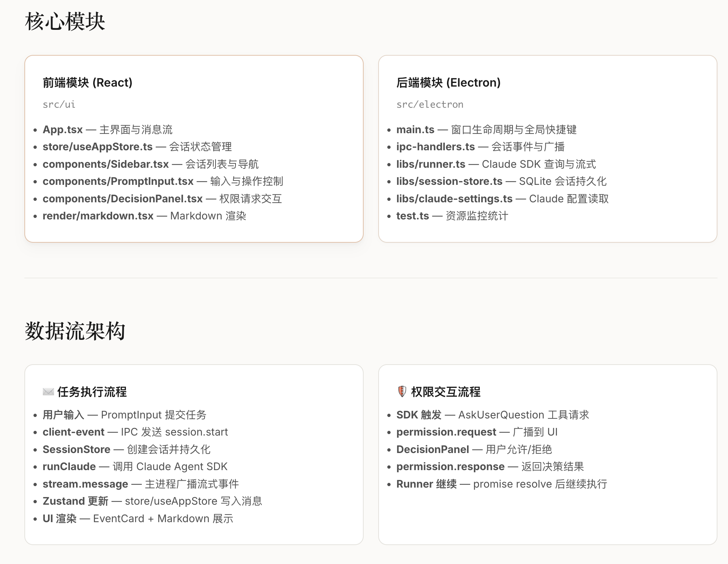
Task: Click the src/electron path text
Action: pyautogui.click(x=430, y=104)
